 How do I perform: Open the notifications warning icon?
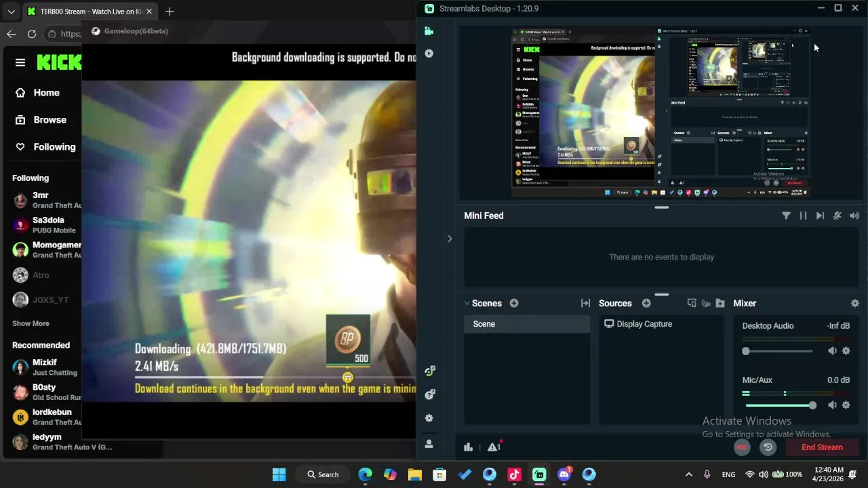[x=494, y=447]
